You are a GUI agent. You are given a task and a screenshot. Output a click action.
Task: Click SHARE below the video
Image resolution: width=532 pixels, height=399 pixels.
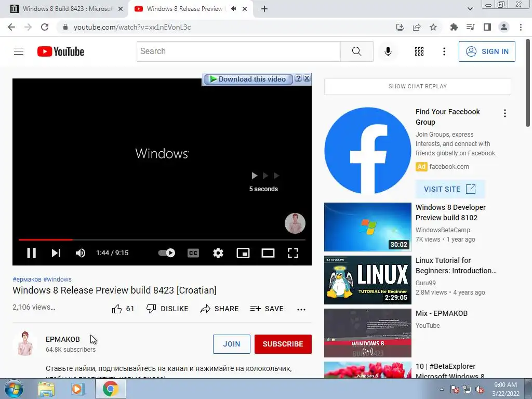[x=220, y=309]
